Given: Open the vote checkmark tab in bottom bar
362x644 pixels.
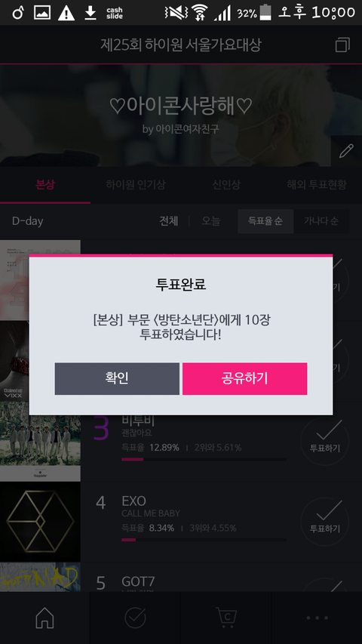Looking at the screenshot, I should [135, 618].
